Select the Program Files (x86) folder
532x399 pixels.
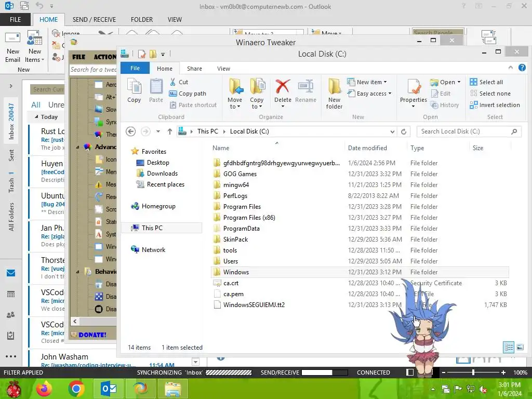click(249, 218)
